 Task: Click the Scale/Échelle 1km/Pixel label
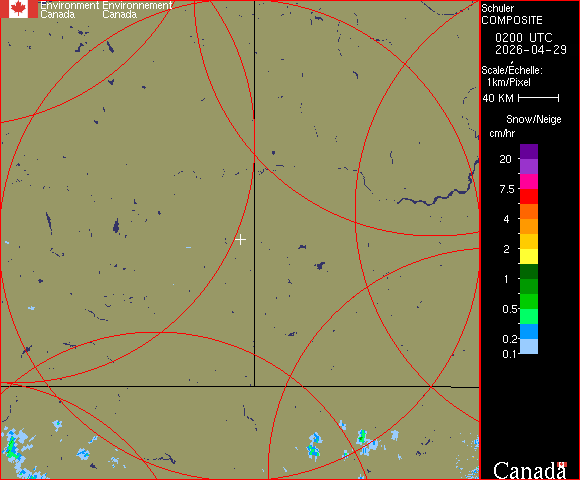[512, 76]
